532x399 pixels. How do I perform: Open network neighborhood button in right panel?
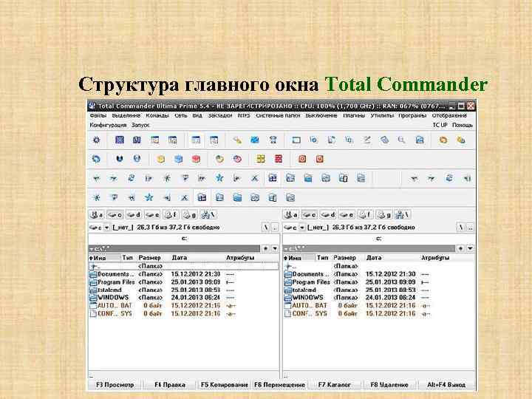403,215
